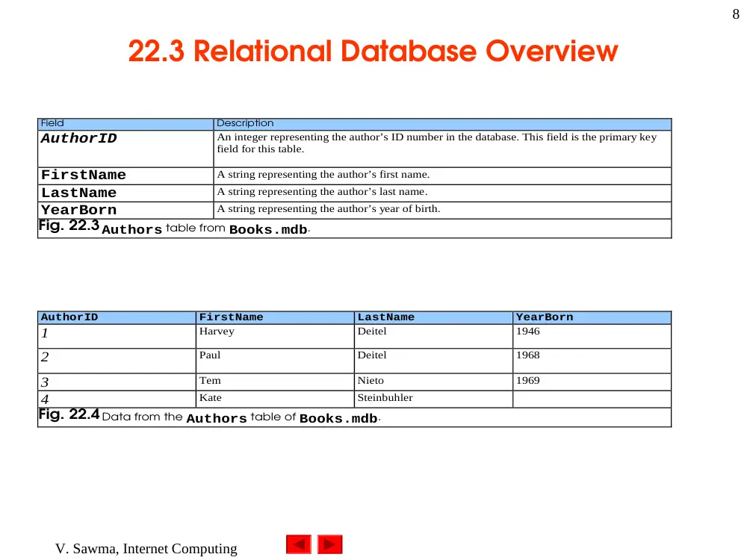Image resolution: width=747 pixels, height=560 pixels.
Task: Click the FirstName header in the data table
Action: pos(275,317)
